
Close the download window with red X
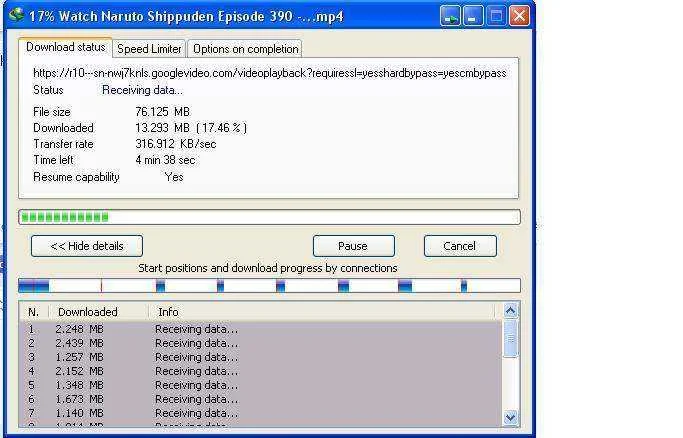pyautogui.click(x=519, y=17)
